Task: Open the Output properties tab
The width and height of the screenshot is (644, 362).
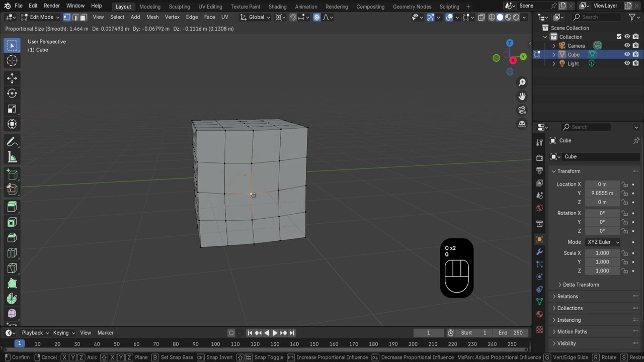Action: 539,170
